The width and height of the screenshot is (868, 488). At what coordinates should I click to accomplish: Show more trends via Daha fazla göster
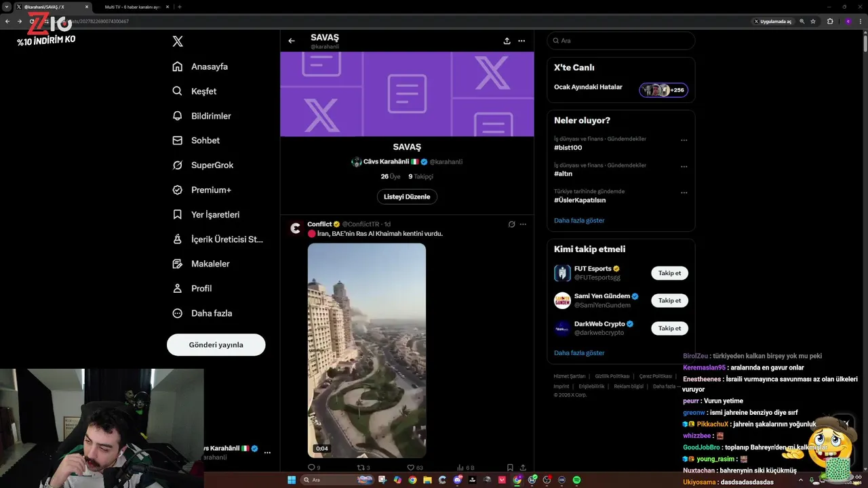[579, 220]
